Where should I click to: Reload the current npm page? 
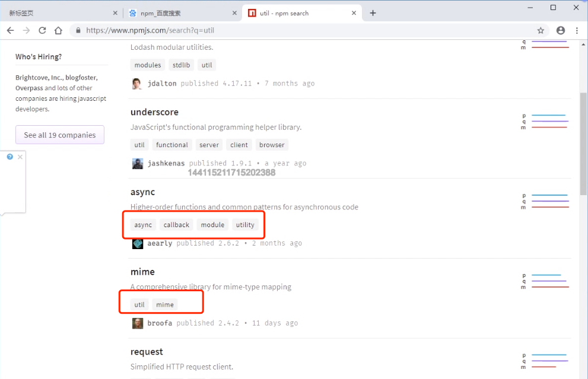(42, 30)
